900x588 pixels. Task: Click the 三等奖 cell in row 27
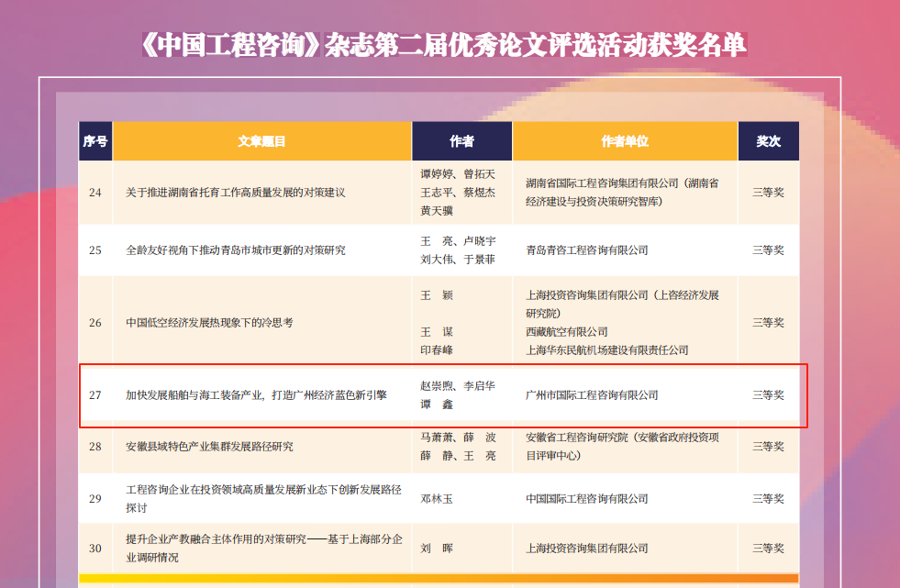coord(768,395)
